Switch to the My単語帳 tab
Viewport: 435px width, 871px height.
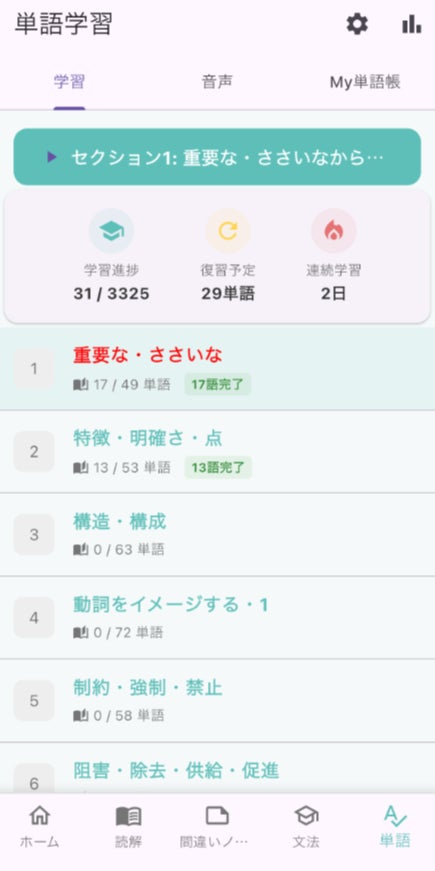point(365,82)
